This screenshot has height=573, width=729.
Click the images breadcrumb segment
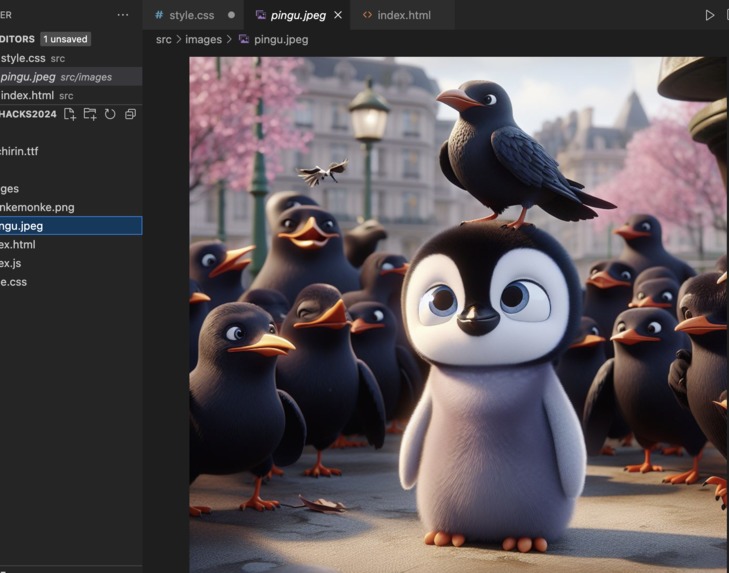point(203,39)
